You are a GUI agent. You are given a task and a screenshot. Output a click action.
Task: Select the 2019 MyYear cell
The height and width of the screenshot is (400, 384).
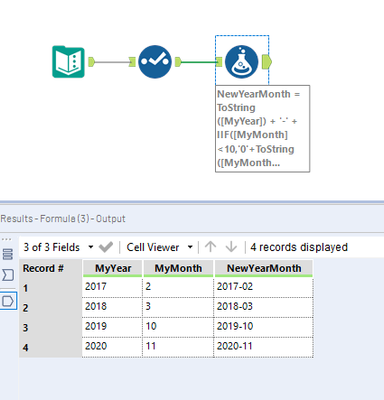click(112, 327)
